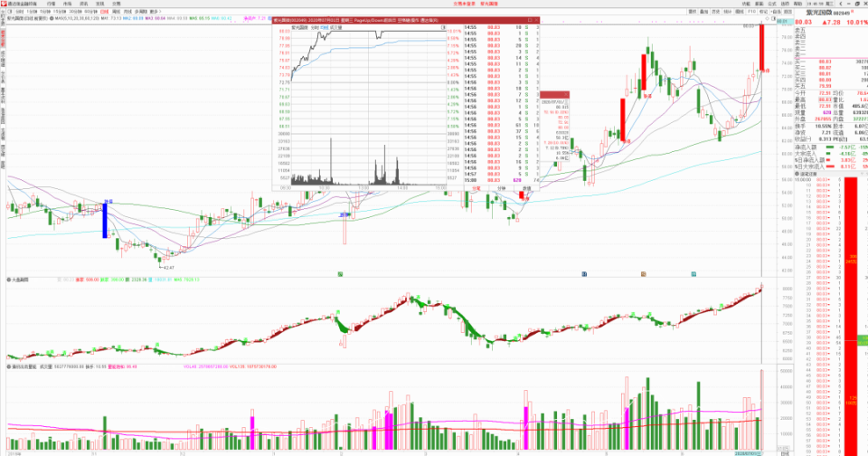Open the 功能 menu
The image size is (868, 456).
click(x=746, y=4)
